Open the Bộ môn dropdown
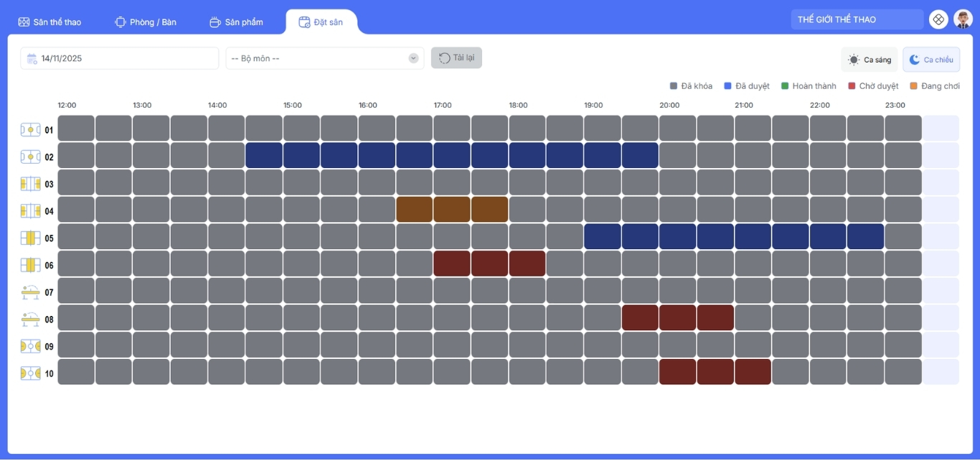This screenshot has height=461, width=980. (x=324, y=58)
